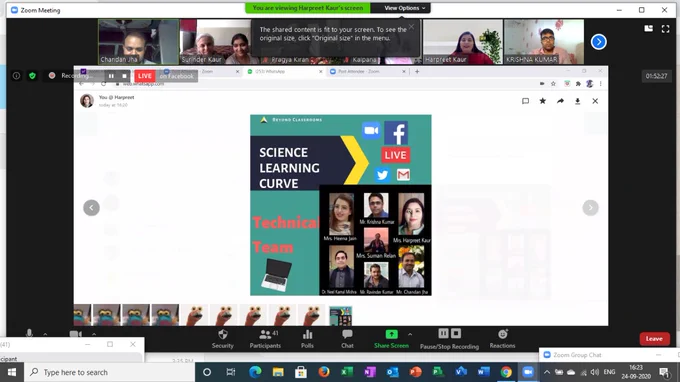Image resolution: width=680 pixels, height=382 pixels.
Task: Open PowerPoint from taskbar
Action: (415, 372)
